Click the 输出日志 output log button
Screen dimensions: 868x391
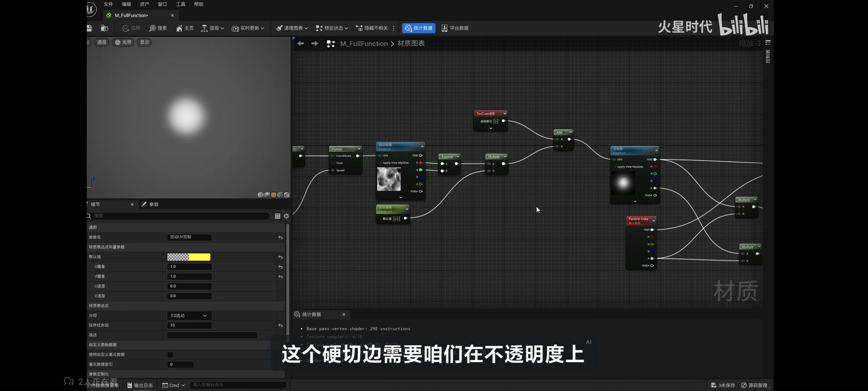click(x=140, y=385)
